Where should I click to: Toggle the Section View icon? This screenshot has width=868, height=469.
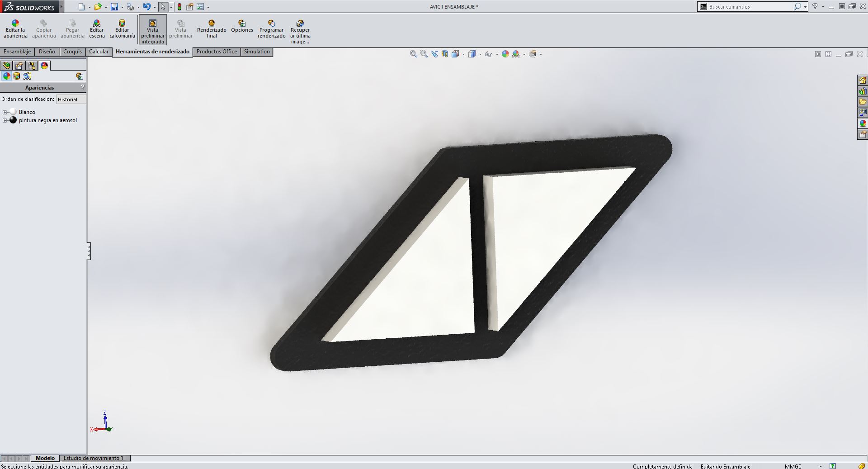(445, 54)
